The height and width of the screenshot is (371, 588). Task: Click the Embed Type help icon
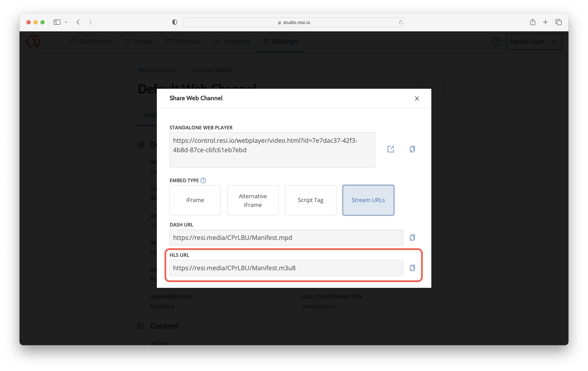click(203, 180)
